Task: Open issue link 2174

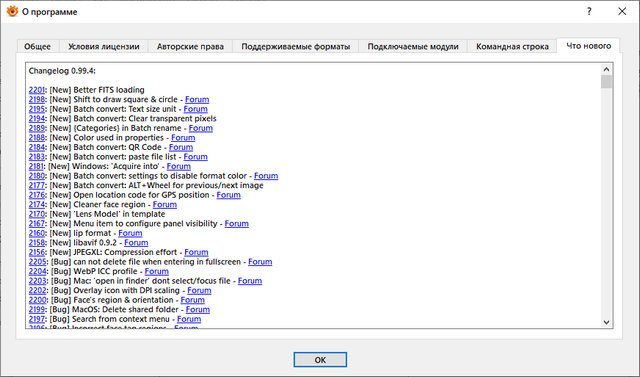Action: (37, 204)
